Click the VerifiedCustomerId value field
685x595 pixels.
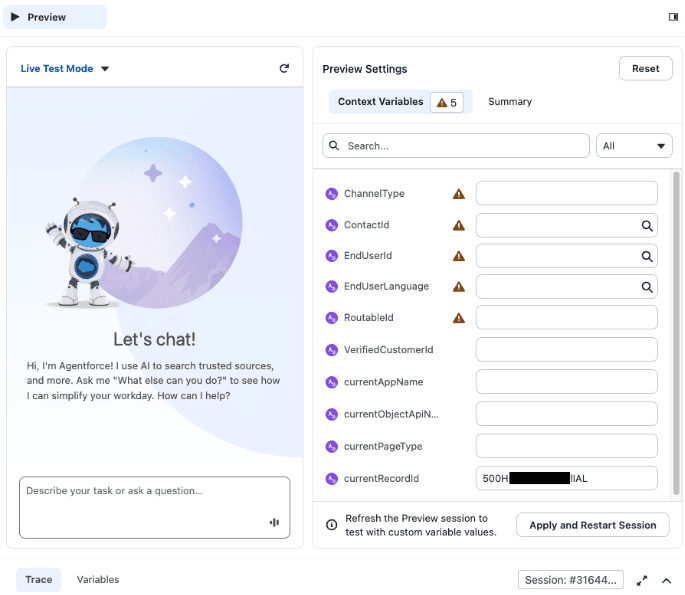coord(567,349)
